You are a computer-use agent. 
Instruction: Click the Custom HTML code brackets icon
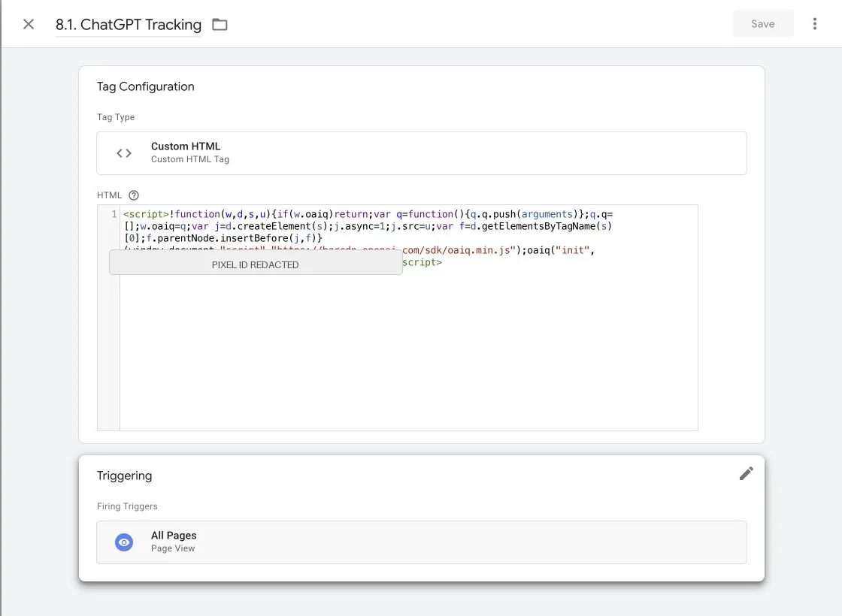coord(124,153)
